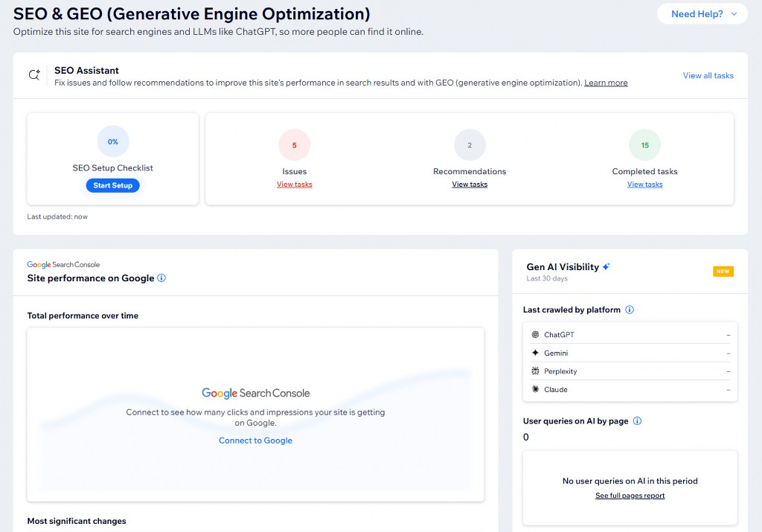Open See full pages report link
This screenshot has width=762, height=532.
(630, 496)
